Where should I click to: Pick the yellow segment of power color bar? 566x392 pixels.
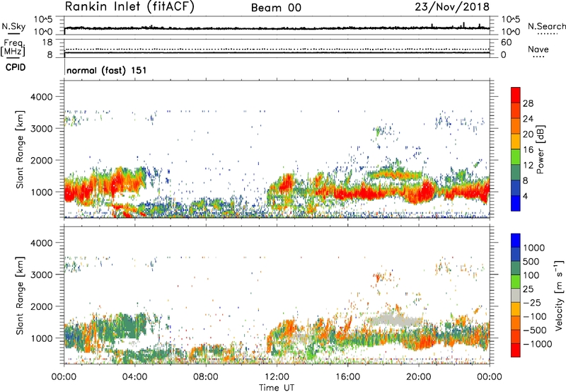click(516, 142)
